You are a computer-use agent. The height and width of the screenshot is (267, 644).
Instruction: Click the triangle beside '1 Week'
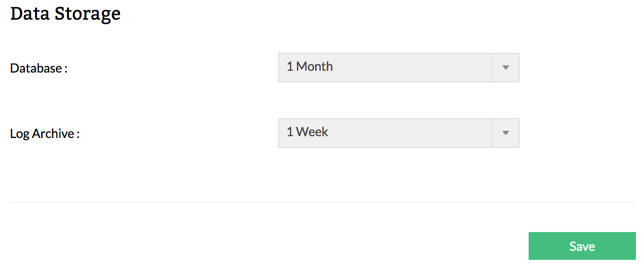(506, 133)
